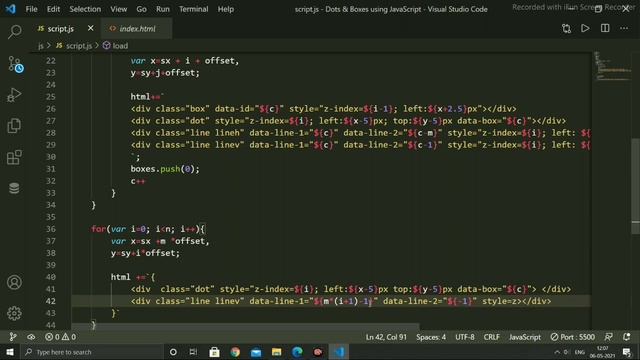Click line number 42
The image size is (640, 360).
tap(51, 301)
